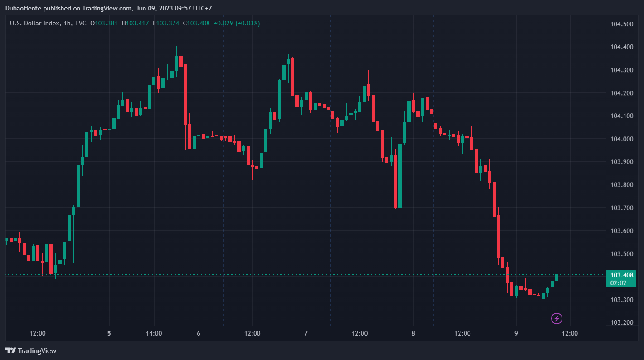
Task: Click the date label 6 on time axis
Action: click(x=199, y=334)
